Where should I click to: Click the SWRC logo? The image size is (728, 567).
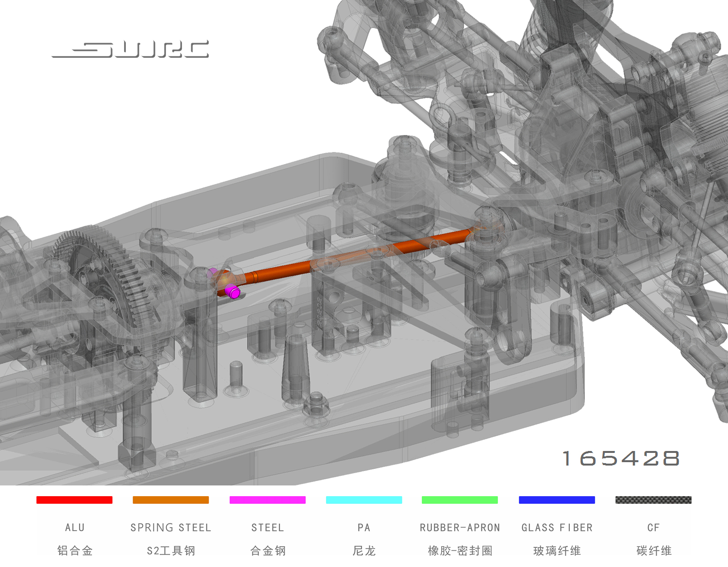pyautogui.click(x=131, y=50)
